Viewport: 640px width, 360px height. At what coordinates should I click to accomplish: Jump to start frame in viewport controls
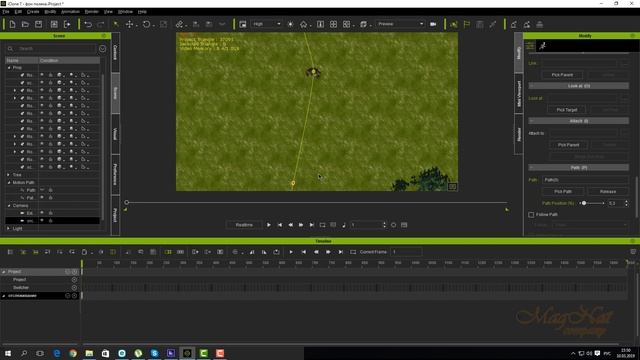coord(280,225)
